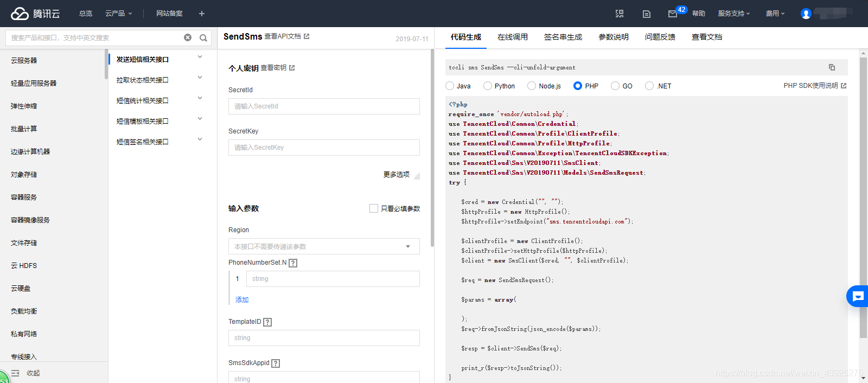
Task: Select 对象存储 in the product list
Action: coord(24,175)
